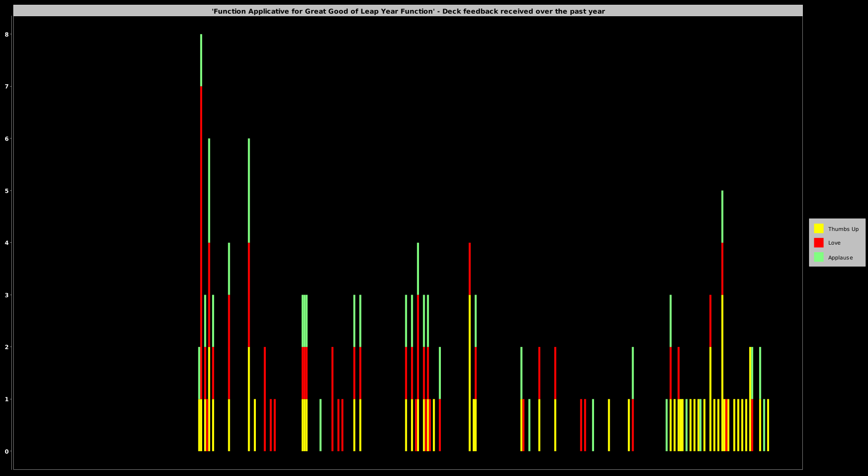Click the yellow Thumbs Up legend swatch
The width and height of the screenshot is (868, 476).
tap(819, 228)
